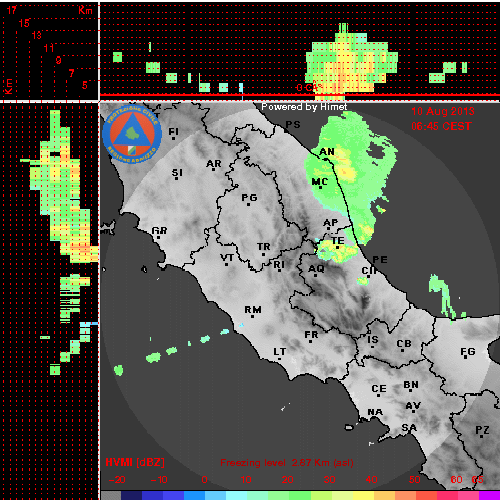This screenshot has height=500, width=500.
Task: Click the SI city label on the map
Action: tap(177, 173)
